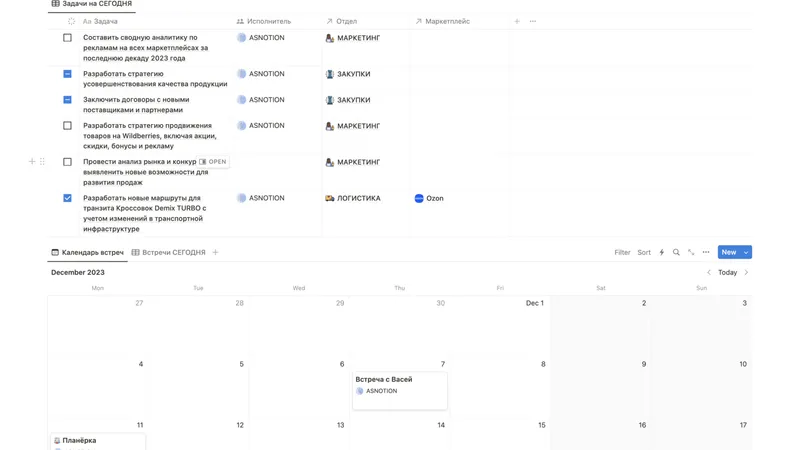Check the task about сводную аналитику по рекламам
Screen dimensions: 800x450
(67, 38)
